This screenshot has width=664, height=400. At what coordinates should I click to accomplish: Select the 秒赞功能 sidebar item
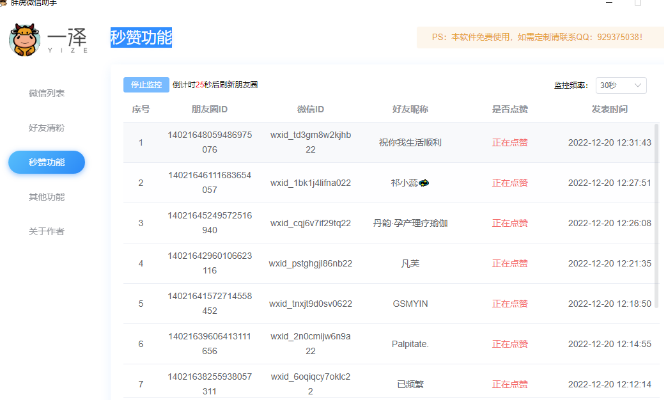[47, 162]
